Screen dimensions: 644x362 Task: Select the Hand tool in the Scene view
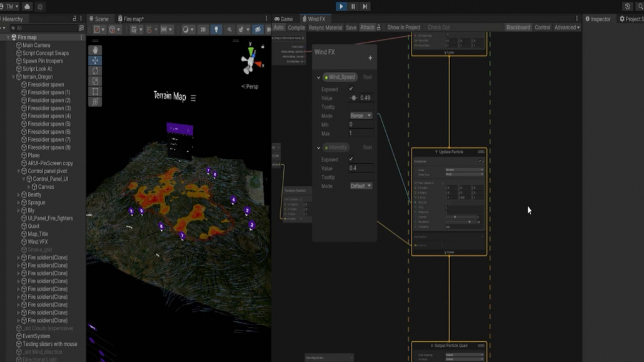[x=95, y=50]
